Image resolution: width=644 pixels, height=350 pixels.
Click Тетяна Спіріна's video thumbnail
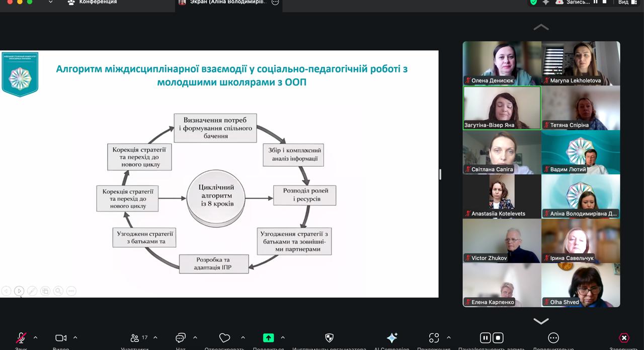coord(581,107)
